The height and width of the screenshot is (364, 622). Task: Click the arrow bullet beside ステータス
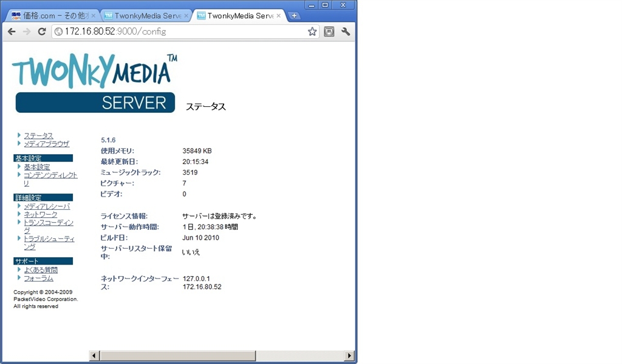point(19,135)
